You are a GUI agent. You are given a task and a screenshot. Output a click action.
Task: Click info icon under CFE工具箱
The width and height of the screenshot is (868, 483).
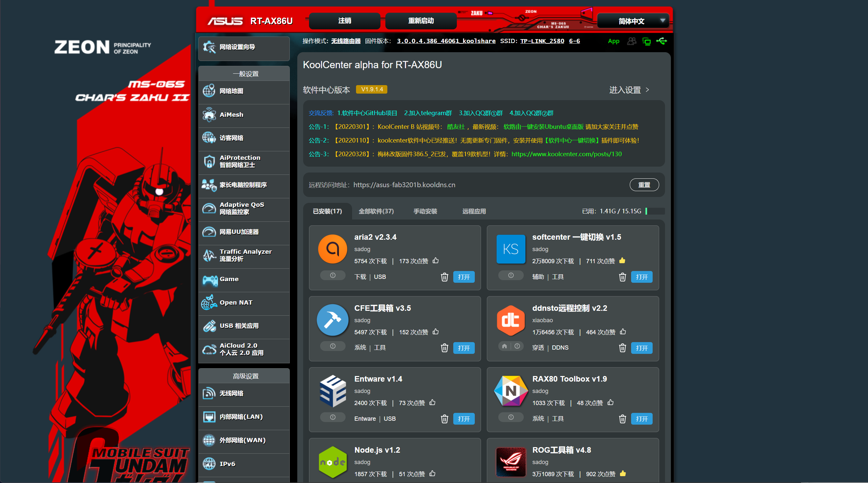[333, 346]
